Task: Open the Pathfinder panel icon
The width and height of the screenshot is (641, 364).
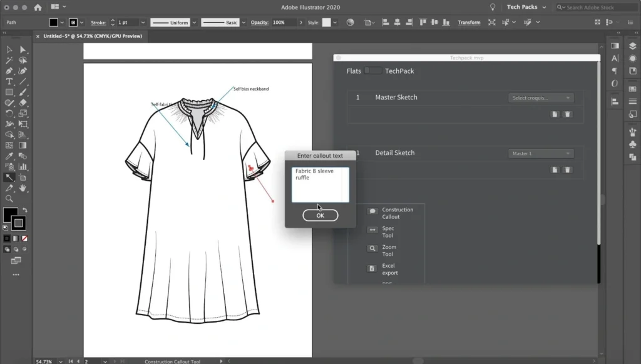Action: click(x=632, y=157)
